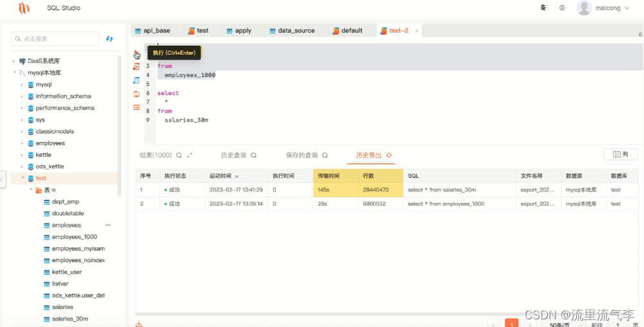644x327 pixels.
Task: Expand results panel with fullscreen arrows icon
Action: pyautogui.click(x=189, y=155)
